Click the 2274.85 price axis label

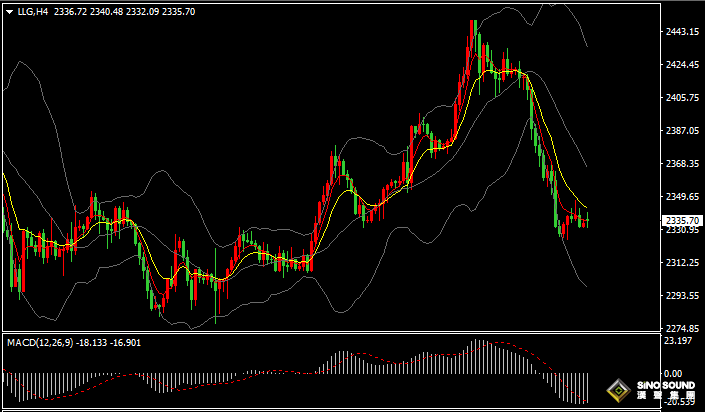pyautogui.click(x=682, y=329)
